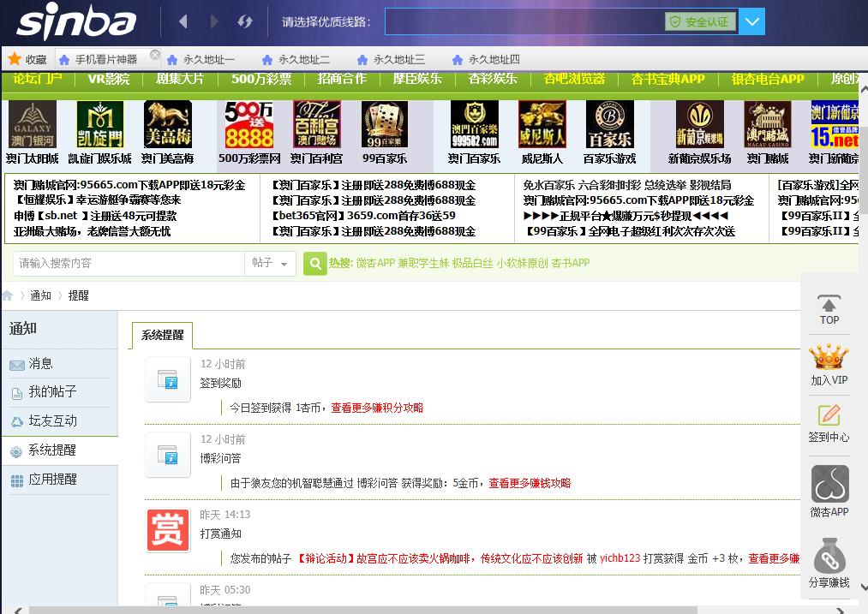Open the 500万彩票 nav item
Viewport: 868px width, 614px height.
click(x=261, y=79)
